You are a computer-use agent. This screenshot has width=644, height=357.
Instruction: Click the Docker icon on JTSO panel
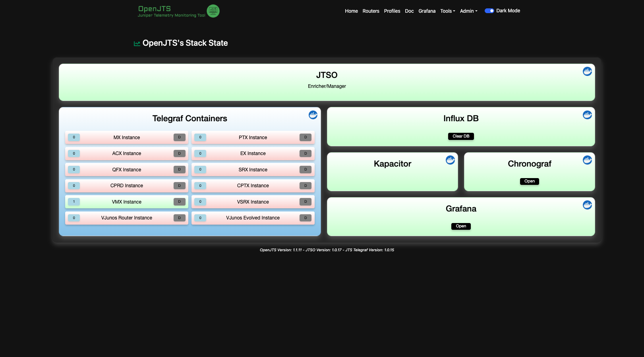[587, 72]
